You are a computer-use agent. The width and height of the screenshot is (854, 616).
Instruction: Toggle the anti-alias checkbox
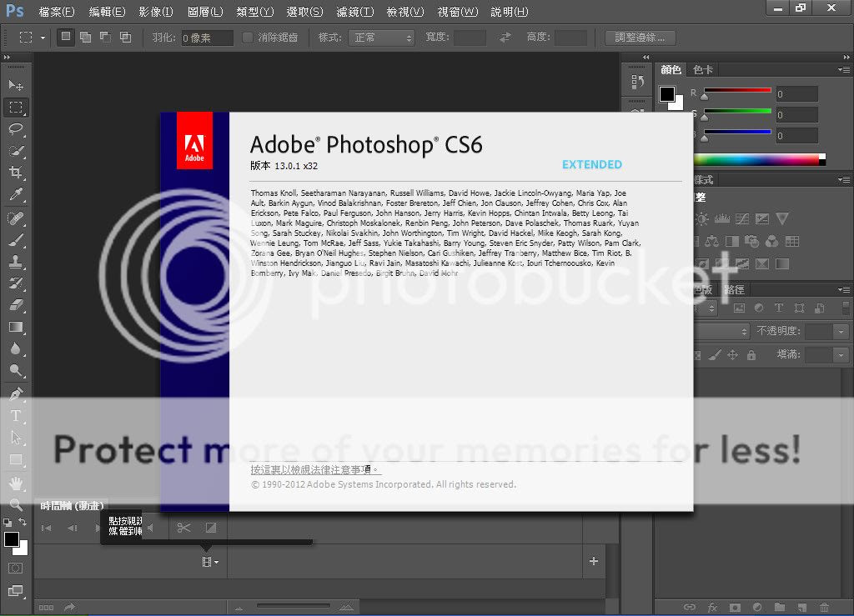click(248, 37)
